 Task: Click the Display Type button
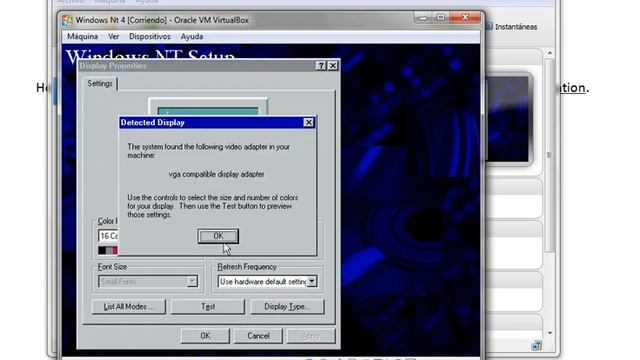pos(287,307)
